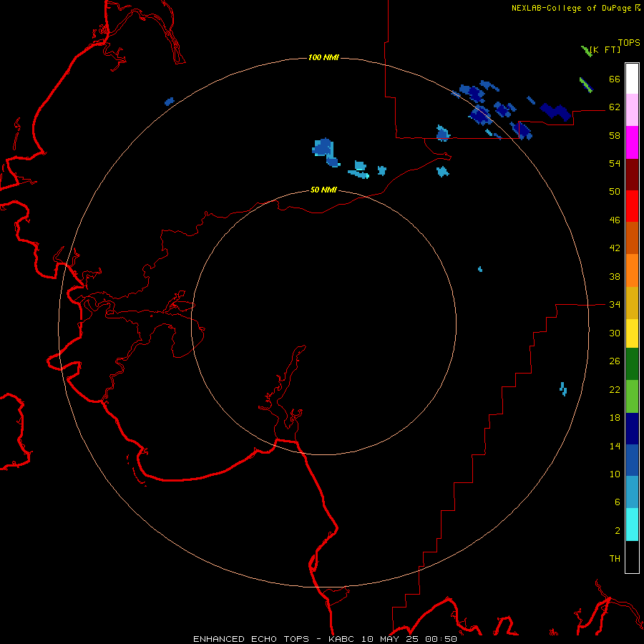The image size is (644, 644).
Task: Click the orange 38-42 swatch
Action: pyautogui.click(x=632, y=270)
